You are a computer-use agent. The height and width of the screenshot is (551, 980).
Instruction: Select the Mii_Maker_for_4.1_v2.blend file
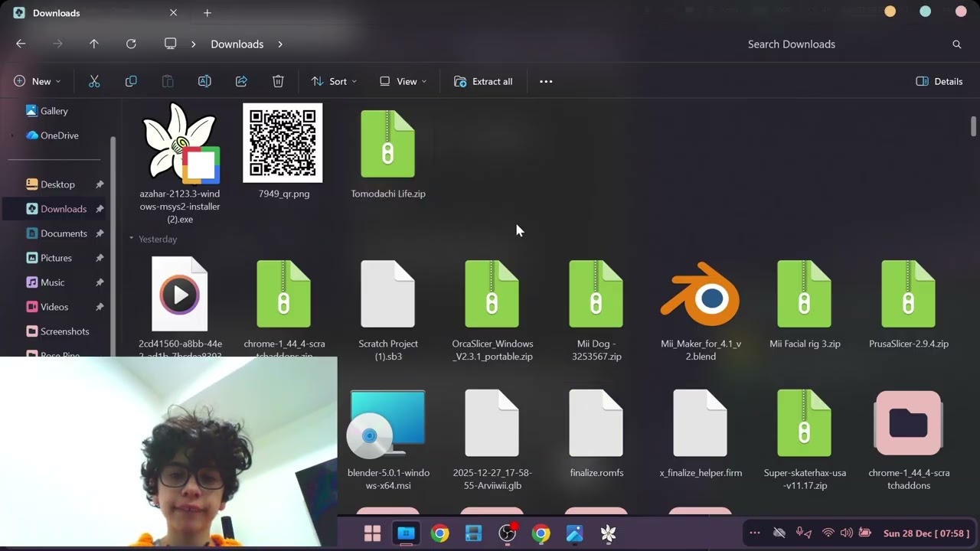701,311
